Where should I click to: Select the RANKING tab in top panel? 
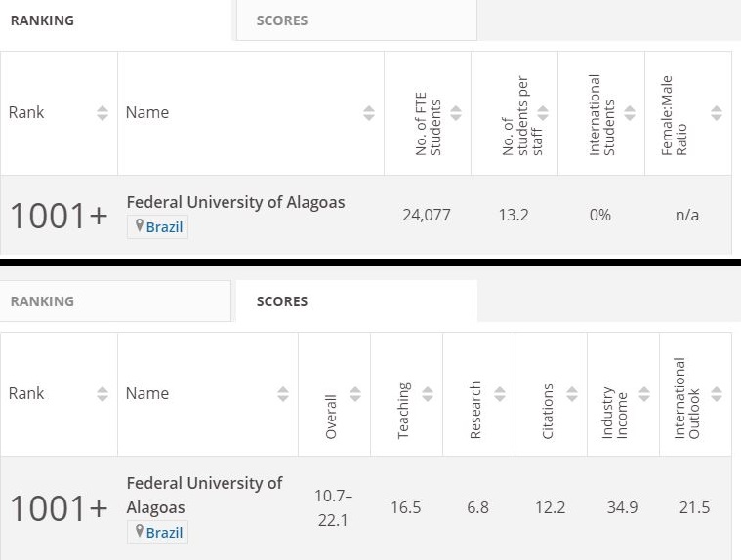tap(42, 20)
